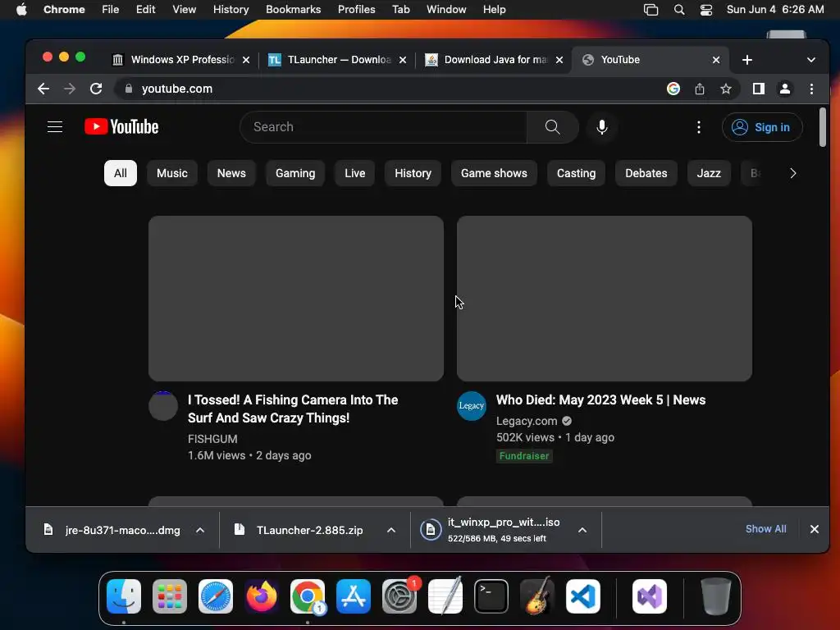The height and width of the screenshot is (630, 840).
Task: Open Spotlight search in the menu bar
Action: click(679, 10)
